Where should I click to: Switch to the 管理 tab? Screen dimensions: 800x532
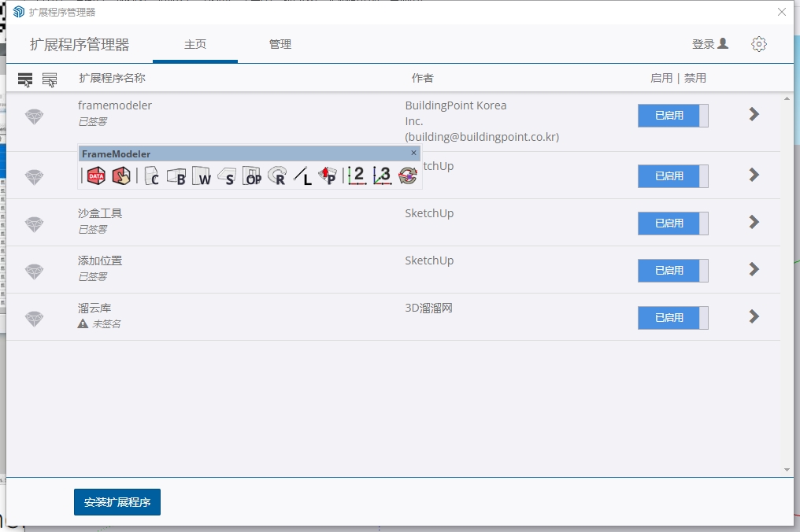click(x=280, y=44)
